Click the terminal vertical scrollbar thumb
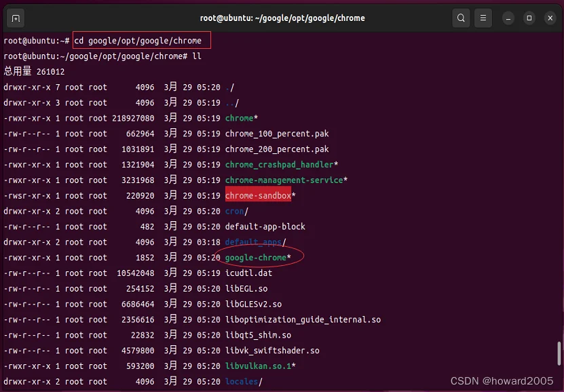 point(559,353)
